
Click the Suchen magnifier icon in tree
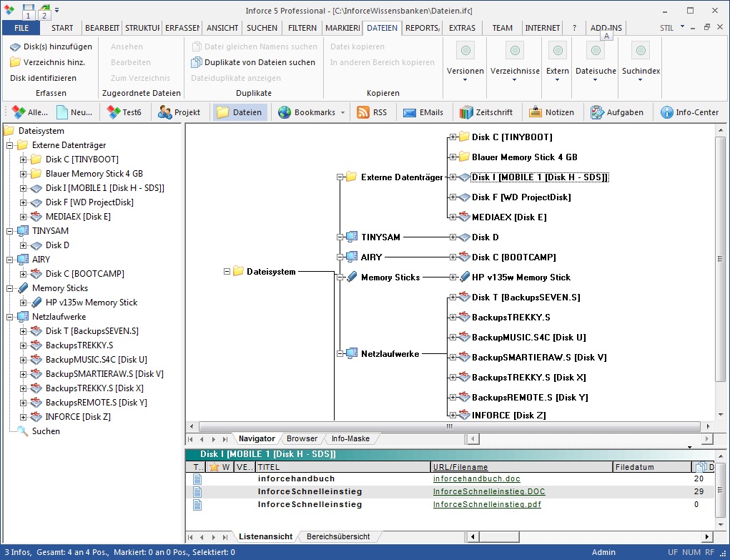click(22, 431)
